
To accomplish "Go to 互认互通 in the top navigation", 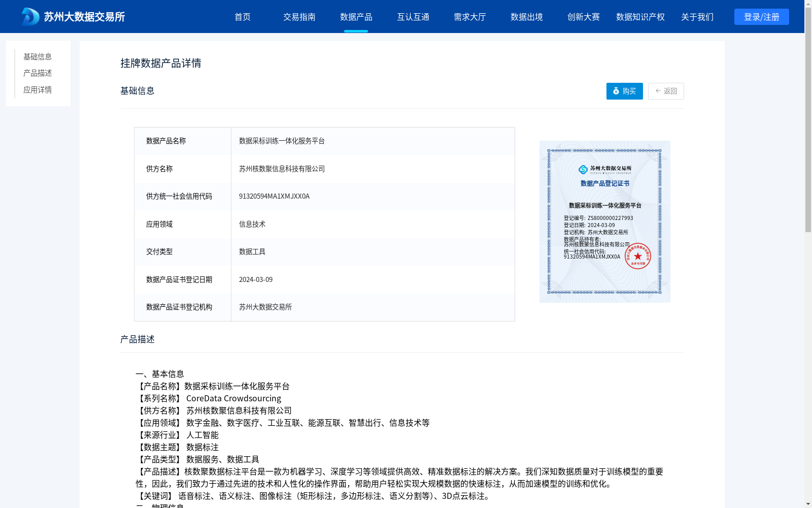I will [413, 17].
